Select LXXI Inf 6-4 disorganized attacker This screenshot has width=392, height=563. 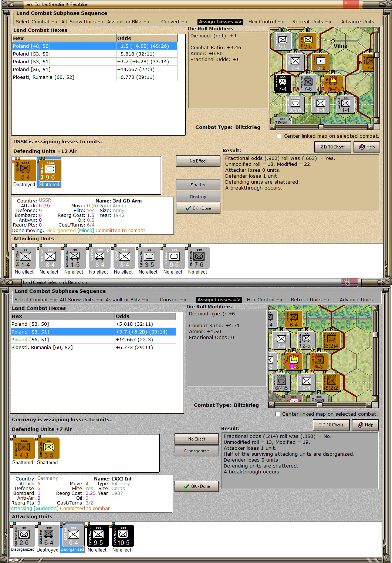(x=72, y=536)
